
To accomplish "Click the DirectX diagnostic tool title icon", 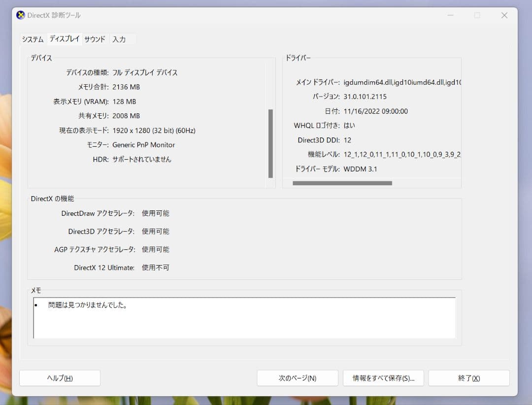I will (21, 15).
